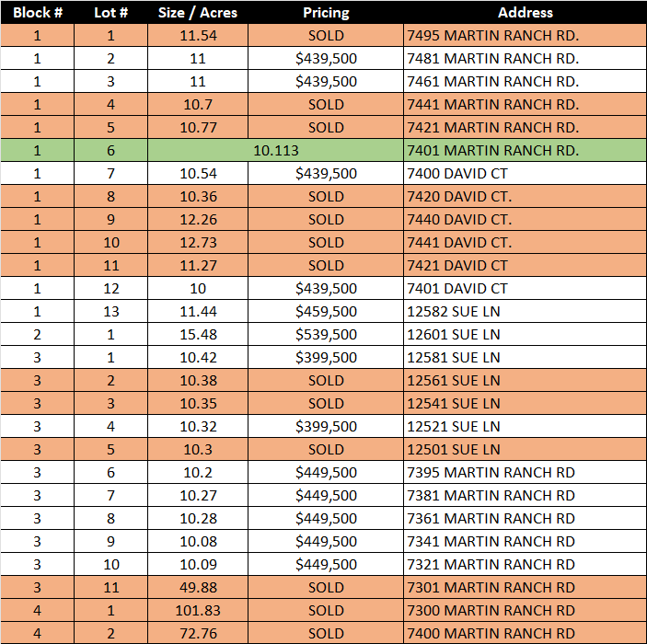Select the 15.48 acres size cell
This screenshot has height=644, width=647.
click(197, 334)
